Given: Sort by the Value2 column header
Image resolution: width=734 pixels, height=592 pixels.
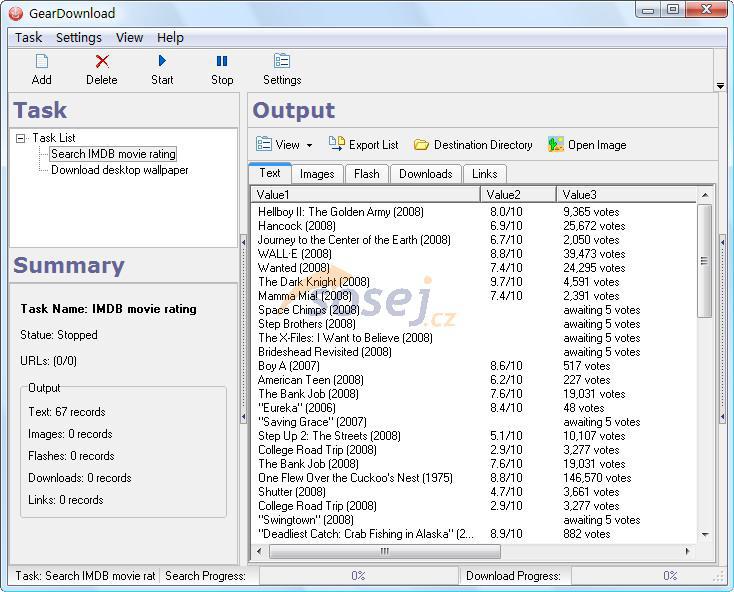Looking at the screenshot, I should pyautogui.click(x=519, y=194).
